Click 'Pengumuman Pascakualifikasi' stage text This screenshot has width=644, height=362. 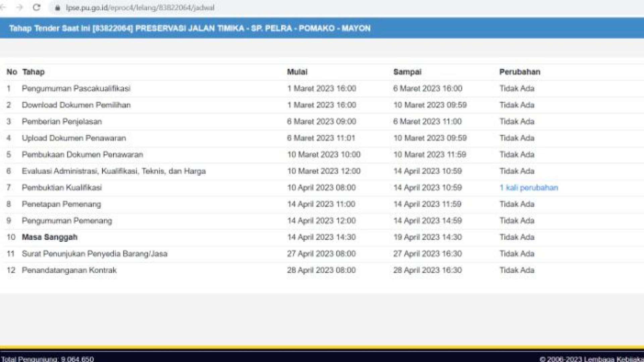[76, 88]
